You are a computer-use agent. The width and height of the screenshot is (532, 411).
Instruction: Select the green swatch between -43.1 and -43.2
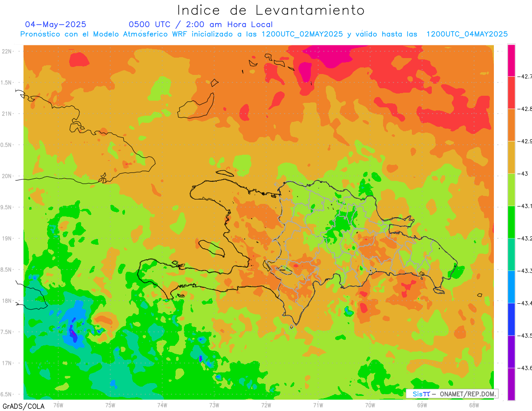(511, 222)
